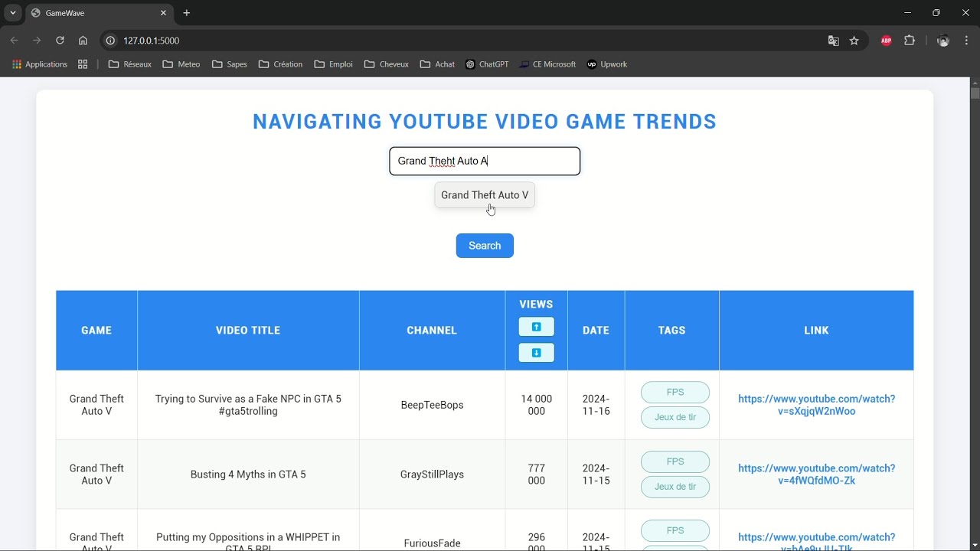Click the LINK column header
Screen dimensions: 980x551
tap(816, 331)
